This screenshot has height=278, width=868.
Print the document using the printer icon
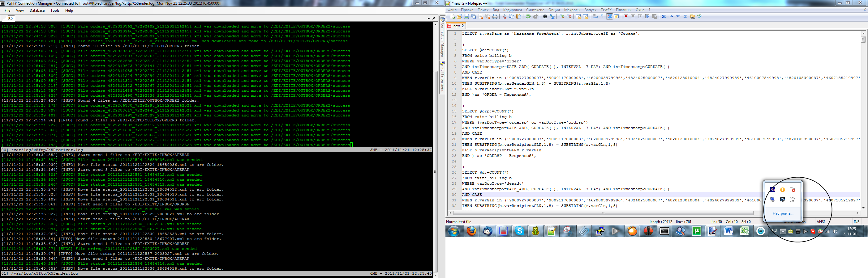495,16
